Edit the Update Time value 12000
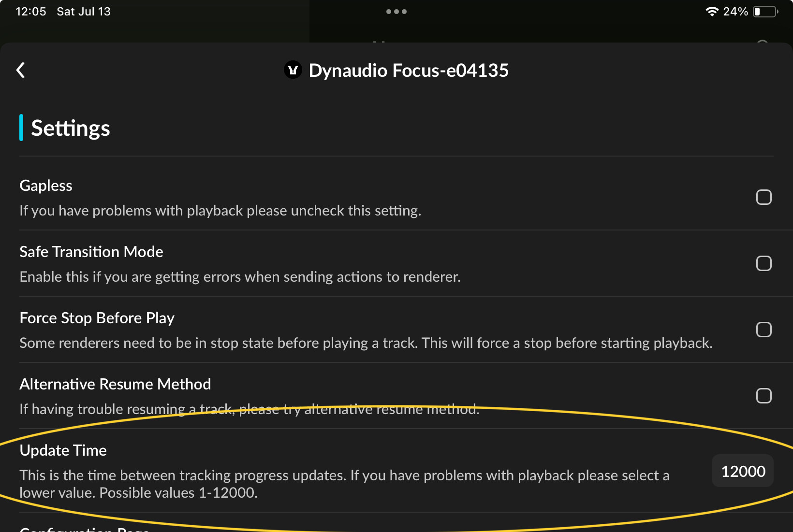 743,471
